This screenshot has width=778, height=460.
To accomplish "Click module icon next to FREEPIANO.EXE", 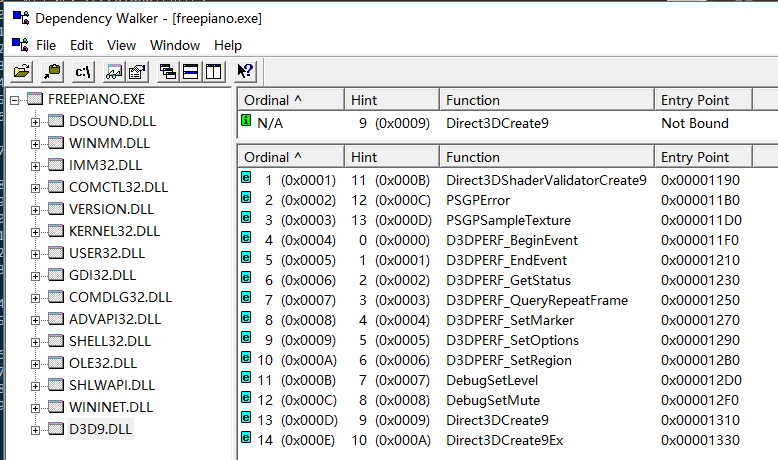I will pos(35,99).
